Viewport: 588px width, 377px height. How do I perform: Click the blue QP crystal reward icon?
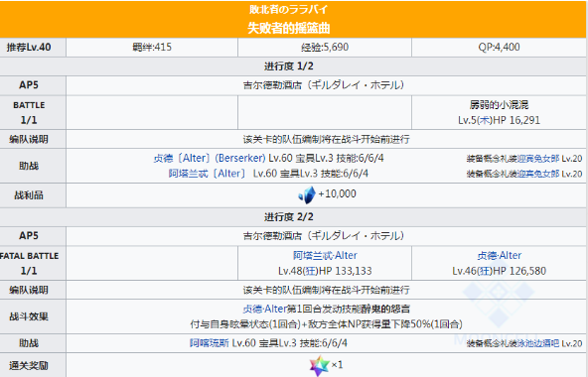[x=307, y=194]
